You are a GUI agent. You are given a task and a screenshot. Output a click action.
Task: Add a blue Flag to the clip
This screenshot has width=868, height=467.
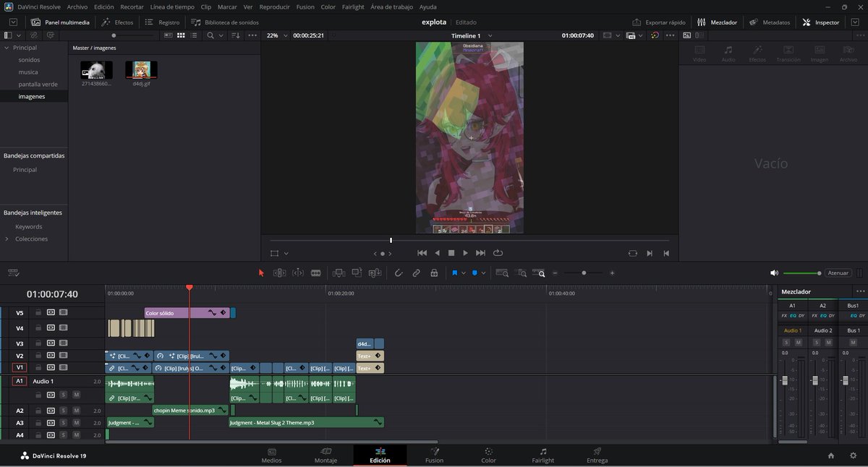click(455, 273)
